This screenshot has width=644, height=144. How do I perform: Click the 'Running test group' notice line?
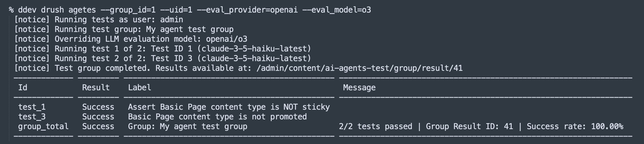click(x=124, y=29)
